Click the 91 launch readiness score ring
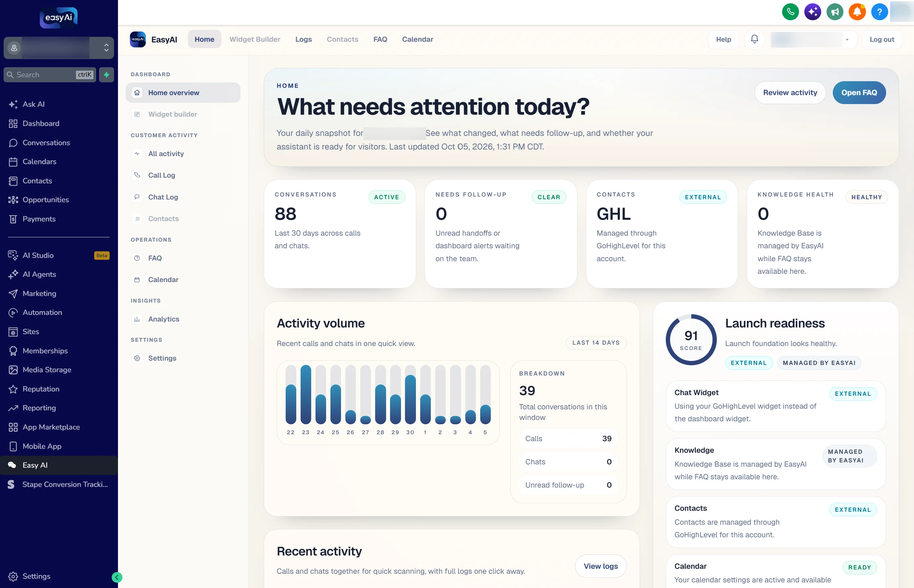The width and height of the screenshot is (914, 588). [691, 339]
